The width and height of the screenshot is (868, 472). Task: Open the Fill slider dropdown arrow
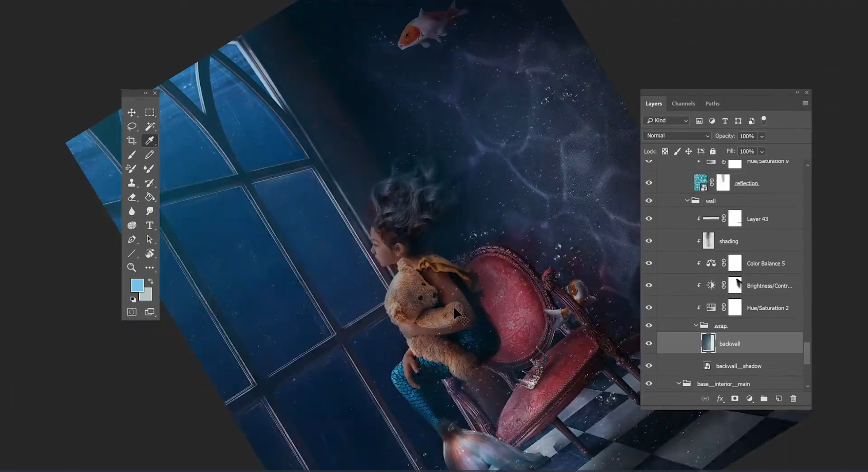762,152
